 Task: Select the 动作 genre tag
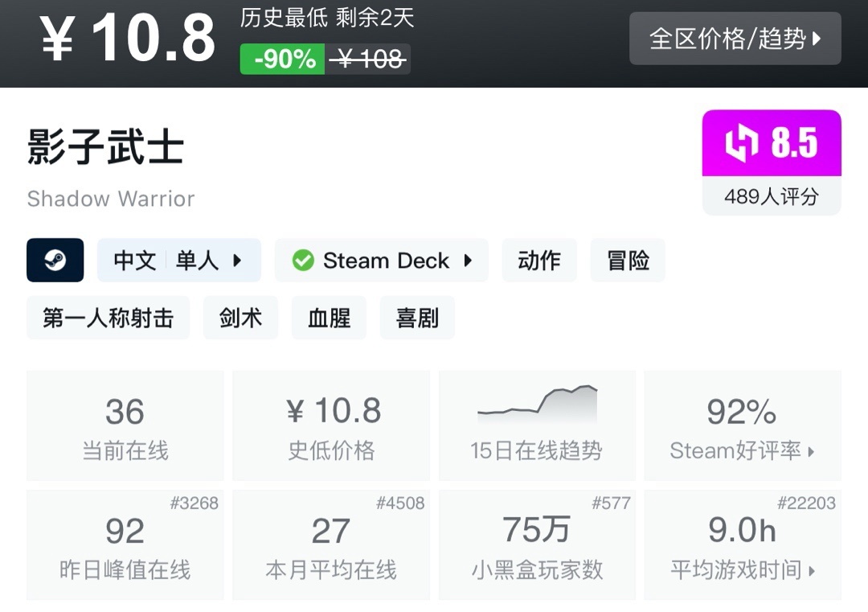(x=539, y=261)
